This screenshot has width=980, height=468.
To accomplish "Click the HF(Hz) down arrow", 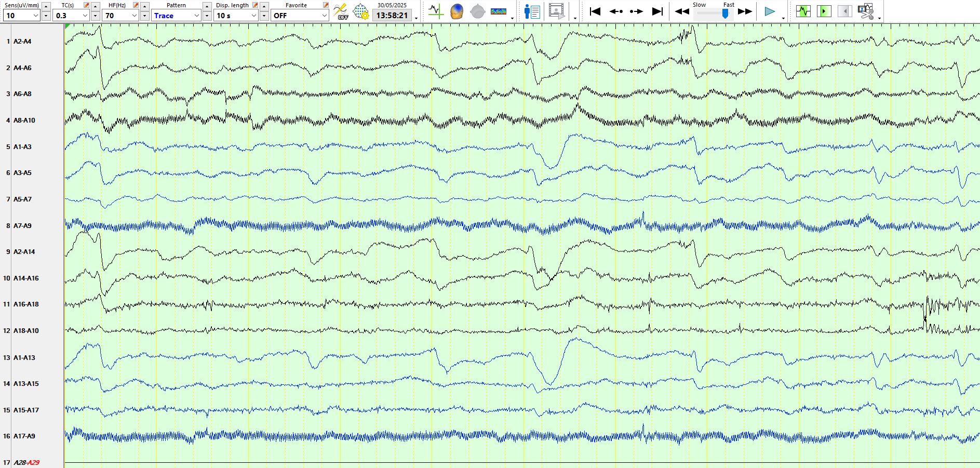I will click(144, 16).
